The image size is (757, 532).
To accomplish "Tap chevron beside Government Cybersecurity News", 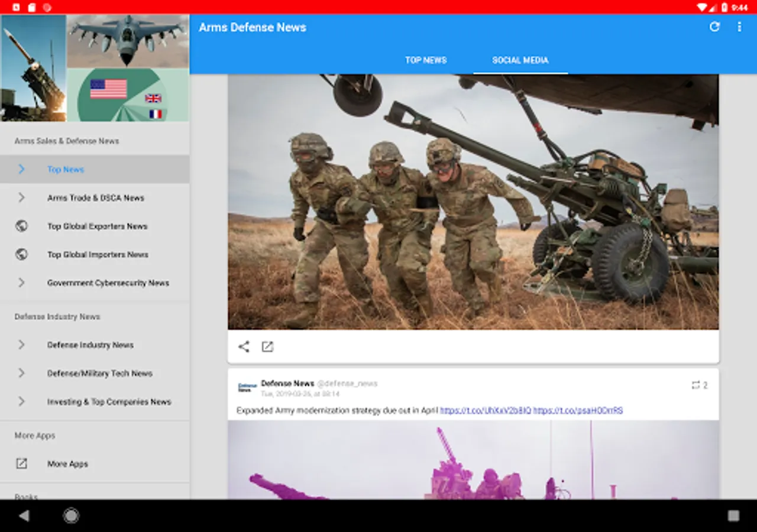I will (21, 283).
